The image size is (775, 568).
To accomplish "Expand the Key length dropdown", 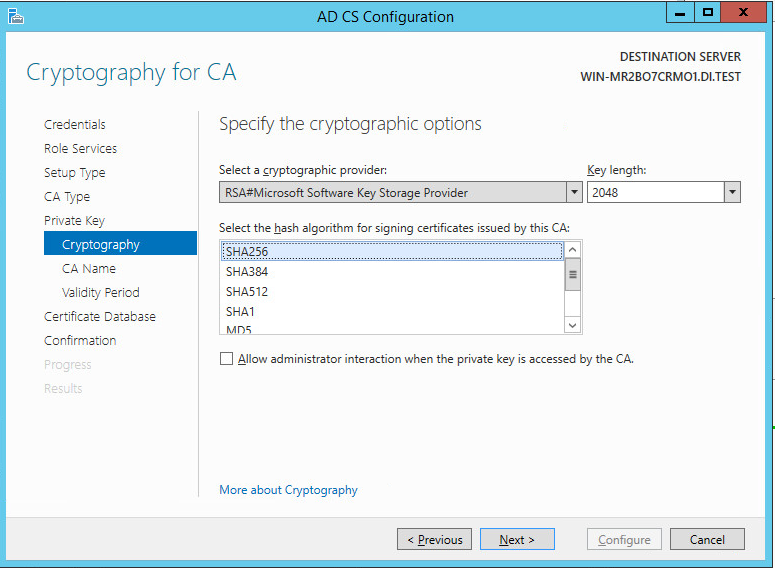I will click(732, 193).
